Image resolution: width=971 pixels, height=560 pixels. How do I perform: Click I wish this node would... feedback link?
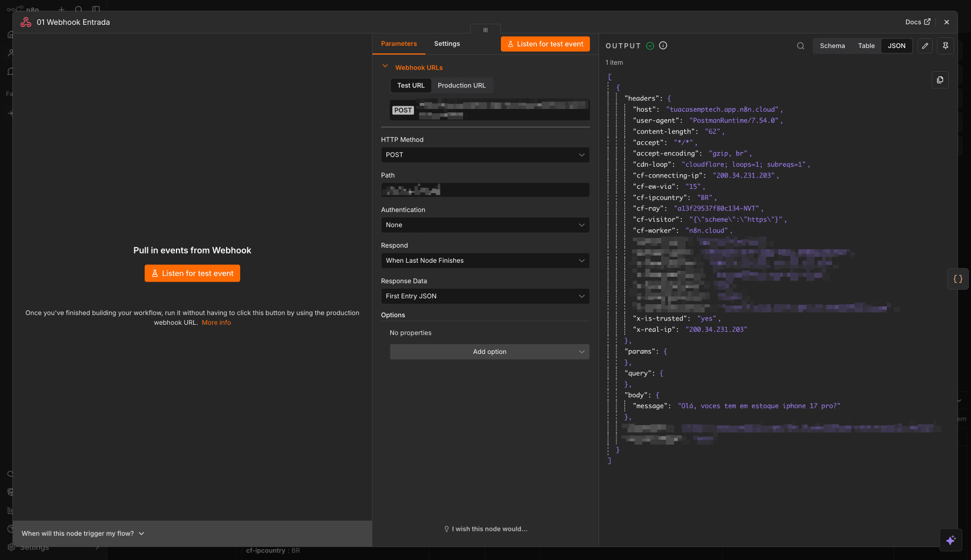tap(485, 529)
